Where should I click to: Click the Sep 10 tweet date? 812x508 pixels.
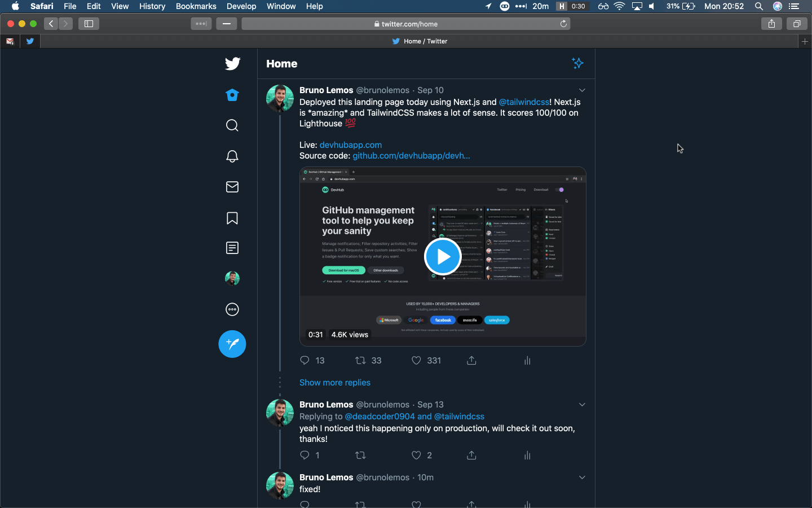[x=430, y=90]
